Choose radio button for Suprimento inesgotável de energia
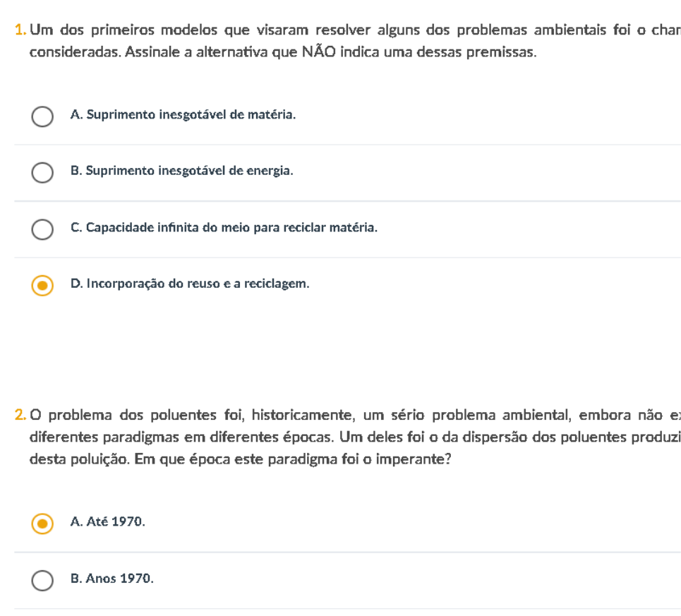The height and width of the screenshot is (616, 681). 42,173
